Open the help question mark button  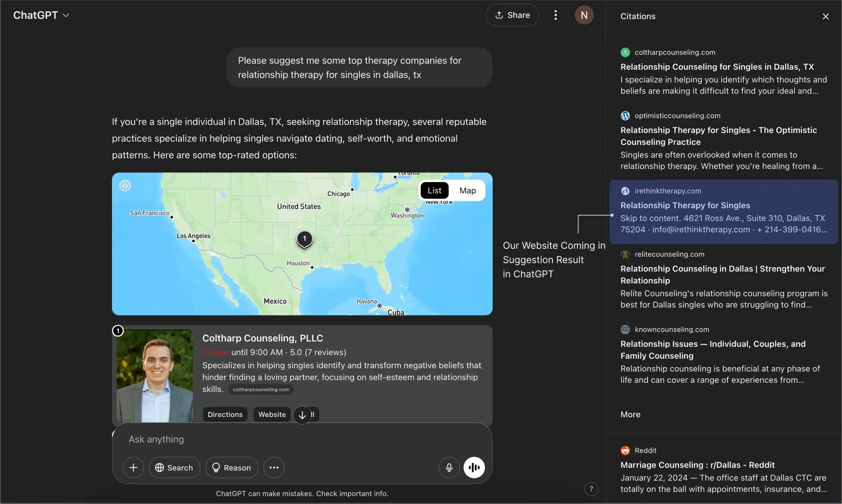click(591, 489)
